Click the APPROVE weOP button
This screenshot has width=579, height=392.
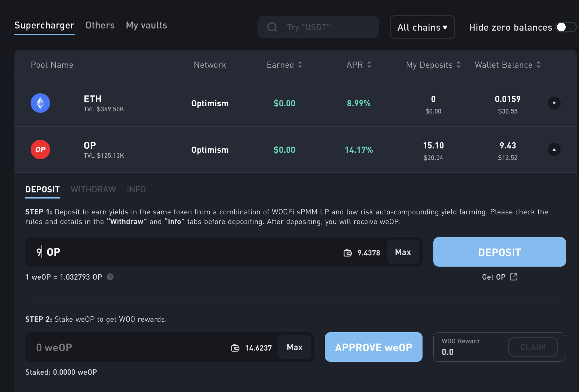pos(374,347)
